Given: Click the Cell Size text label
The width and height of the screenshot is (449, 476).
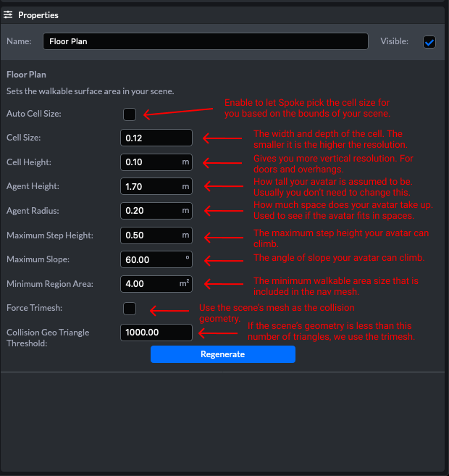Looking at the screenshot, I should 24,138.
